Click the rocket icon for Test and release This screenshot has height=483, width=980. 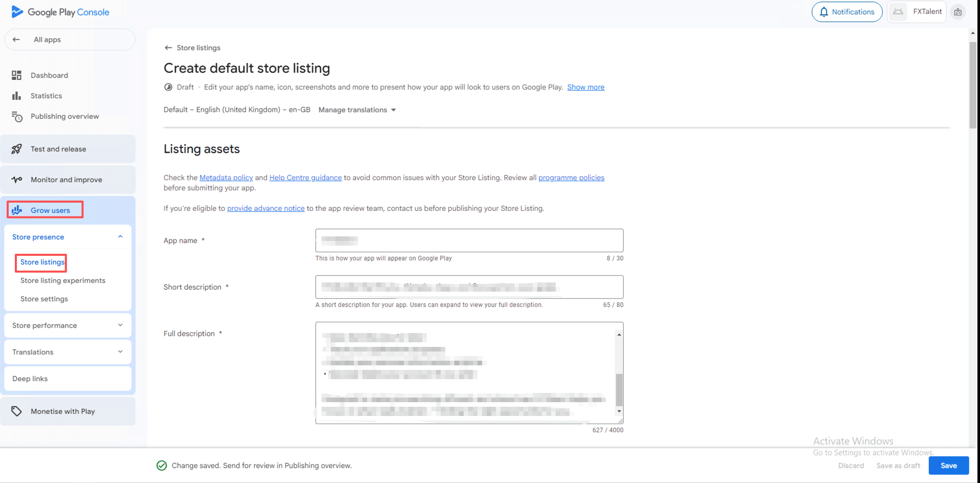(x=16, y=149)
